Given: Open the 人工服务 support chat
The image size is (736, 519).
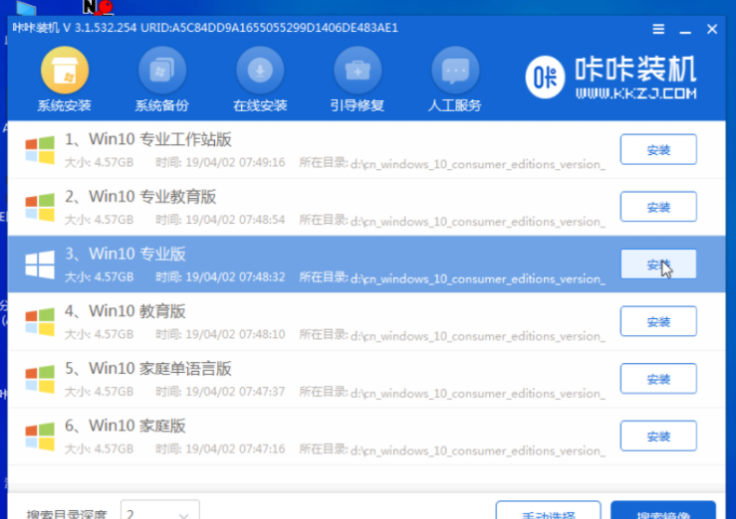Looking at the screenshot, I should [x=455, y=79].
